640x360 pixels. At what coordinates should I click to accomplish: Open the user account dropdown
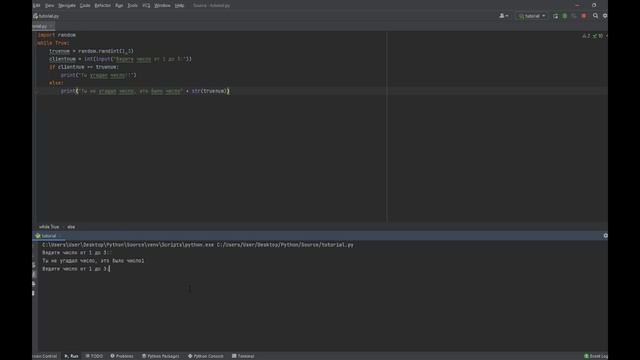[x=504, y=16]
